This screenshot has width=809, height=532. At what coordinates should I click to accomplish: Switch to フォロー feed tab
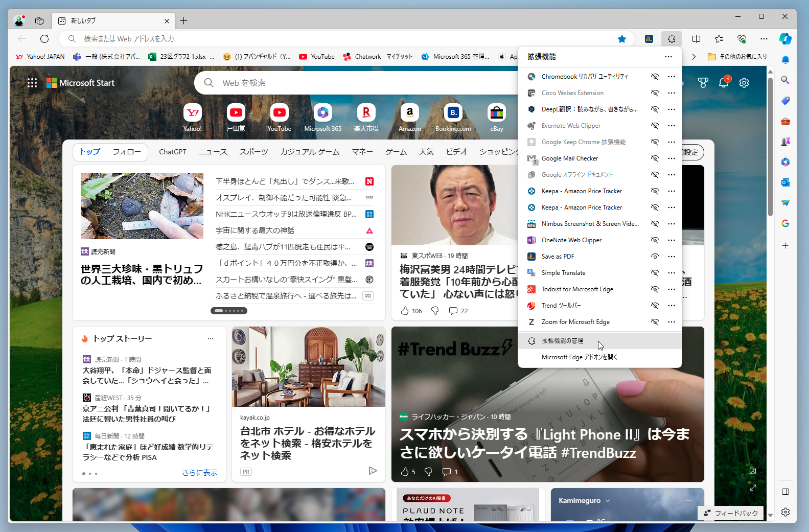coord(127,152)
